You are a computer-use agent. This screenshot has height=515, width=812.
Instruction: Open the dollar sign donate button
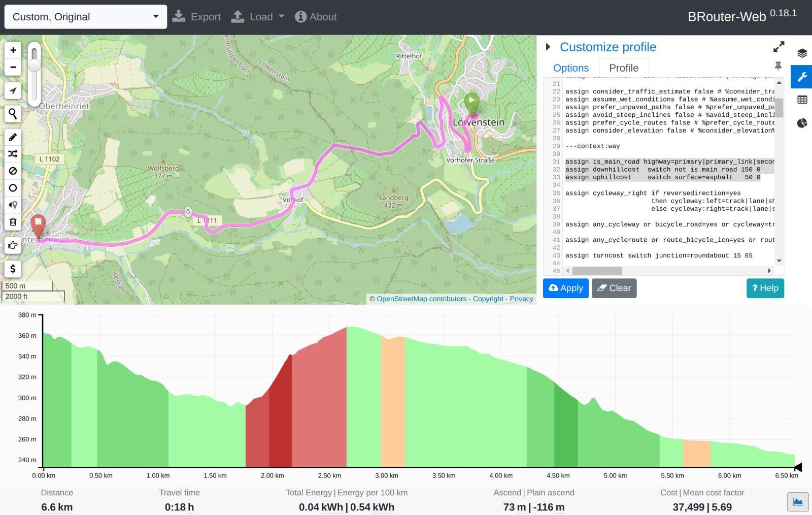click(13, 269)
